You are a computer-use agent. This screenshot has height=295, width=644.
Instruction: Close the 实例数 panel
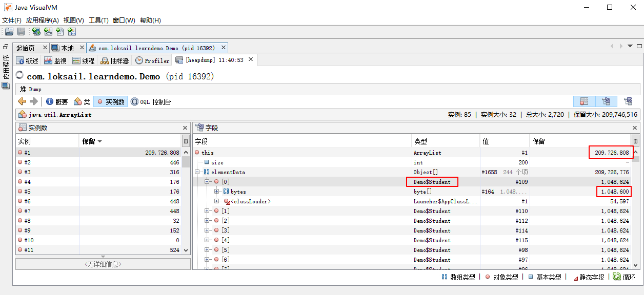[x=185, y=128]
